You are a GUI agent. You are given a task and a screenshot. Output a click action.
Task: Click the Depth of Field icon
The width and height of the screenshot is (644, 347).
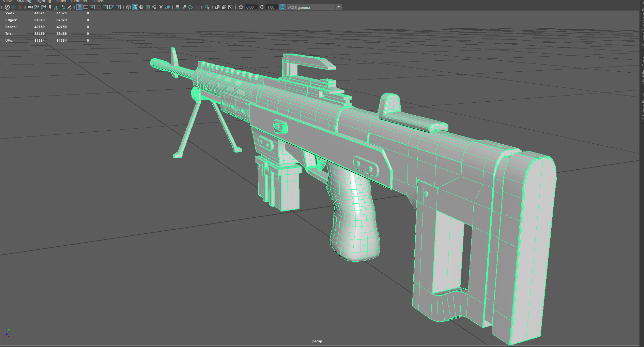pos(197,7)
